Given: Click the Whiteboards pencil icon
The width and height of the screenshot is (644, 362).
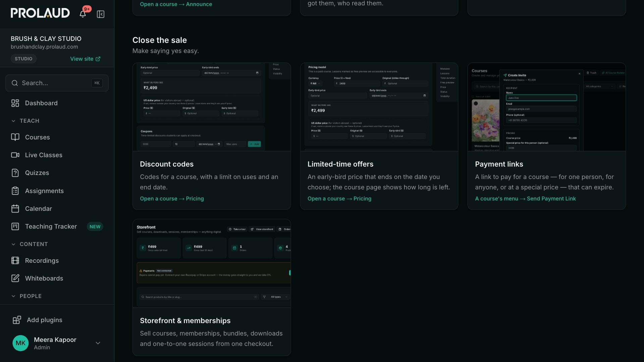Looking at the screenshot, I should click(x=15, y=278).
